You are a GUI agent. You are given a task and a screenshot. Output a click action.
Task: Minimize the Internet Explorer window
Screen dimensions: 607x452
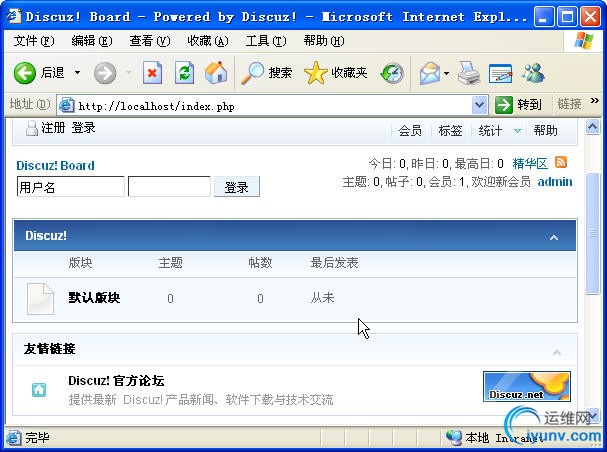[544, 17]
